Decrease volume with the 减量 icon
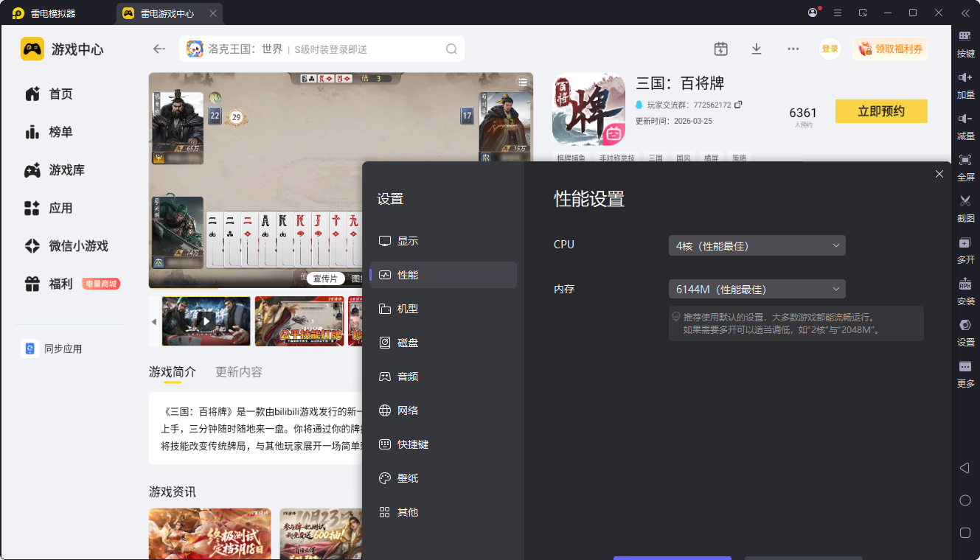Screen dimensions: 980x560 click(x=965, y=119)
